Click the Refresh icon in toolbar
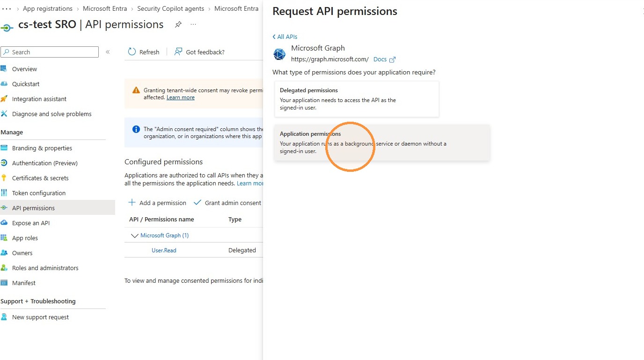 [132, 52]
